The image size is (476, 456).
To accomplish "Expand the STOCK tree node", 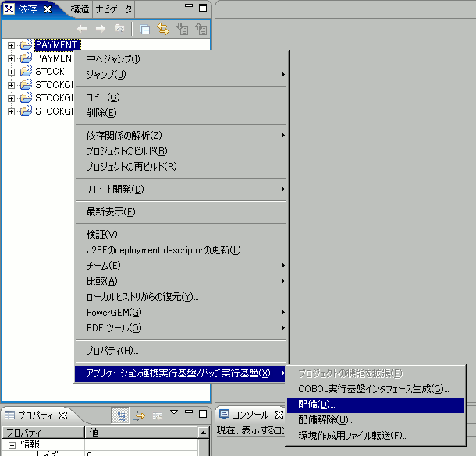I will pos(11,72).
